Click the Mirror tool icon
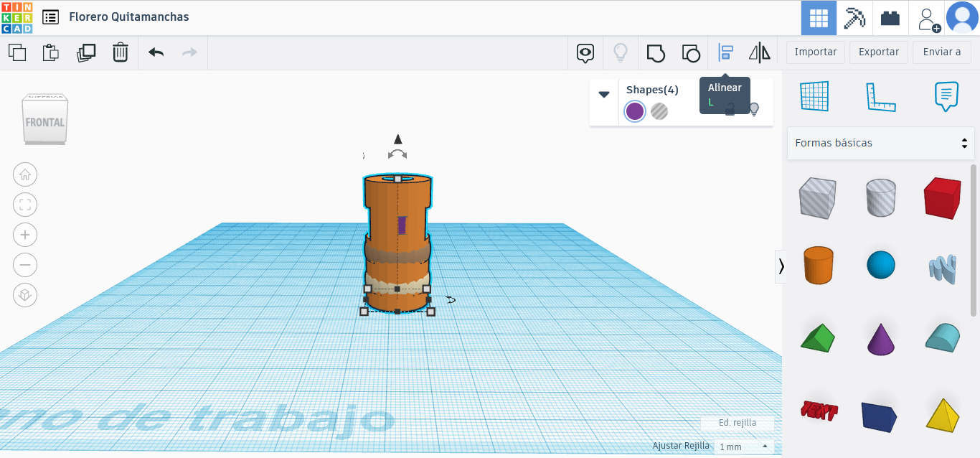980x458 pixels. [759, 52]
